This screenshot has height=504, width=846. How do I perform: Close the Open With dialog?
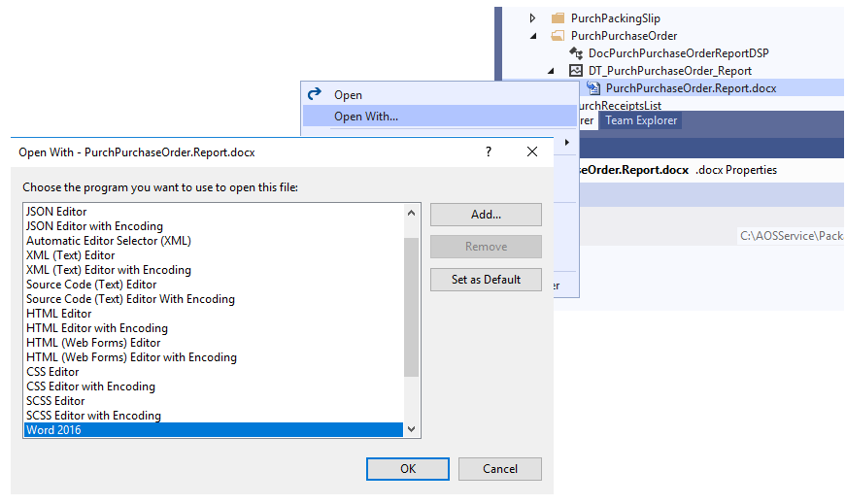(532, 151)
